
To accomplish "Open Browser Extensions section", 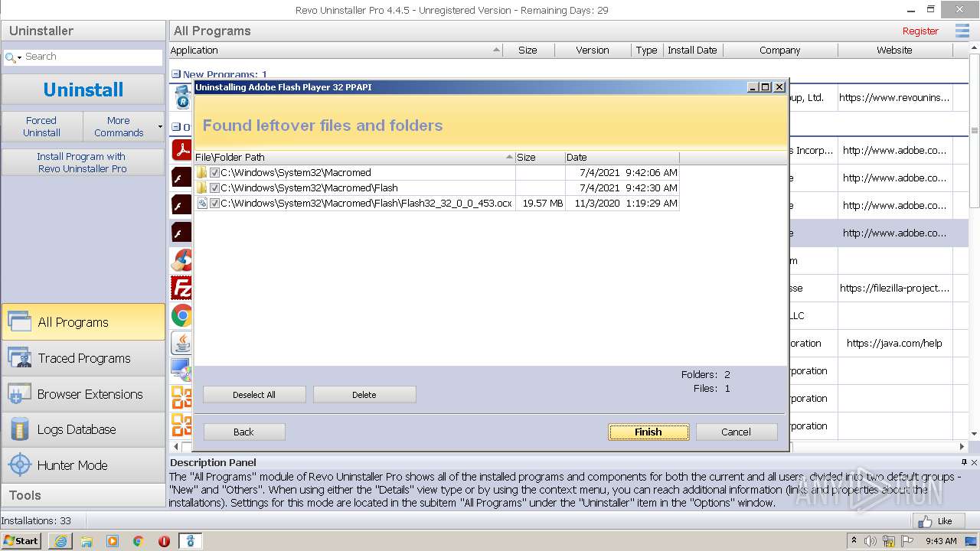I will 83,394.
